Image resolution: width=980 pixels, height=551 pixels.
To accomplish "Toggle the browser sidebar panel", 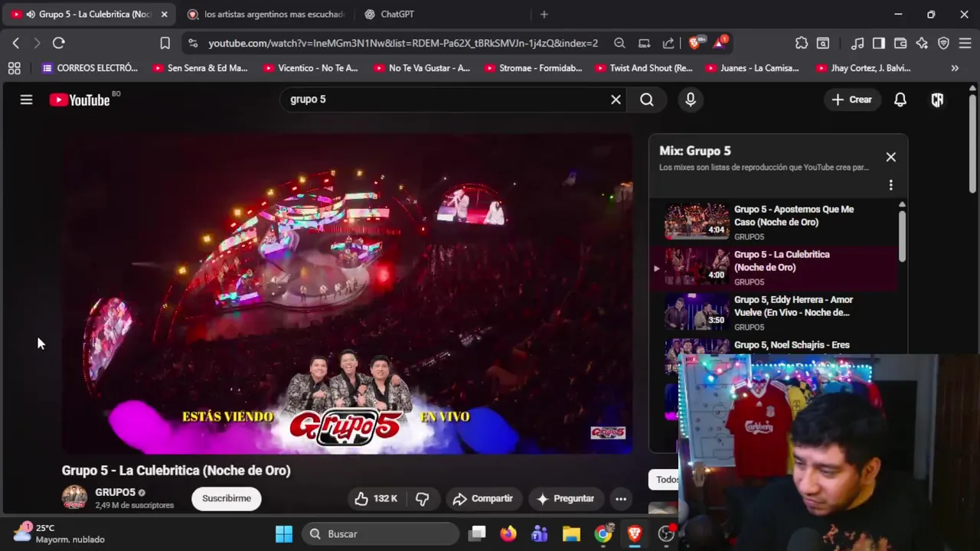I will pyautogui.click(x=879, y=44).
